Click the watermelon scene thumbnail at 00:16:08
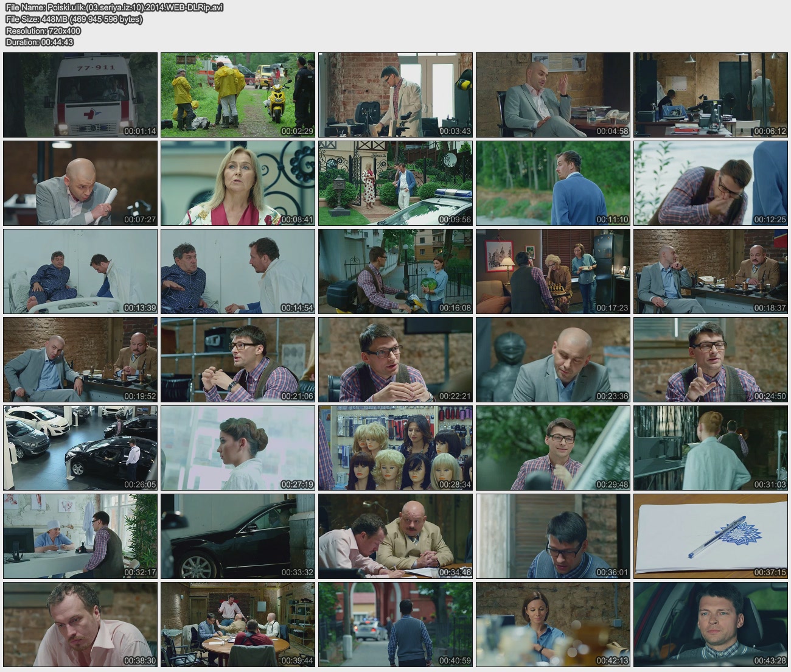The height and width of the screenshot is (672, 791). tap(395, 271)
